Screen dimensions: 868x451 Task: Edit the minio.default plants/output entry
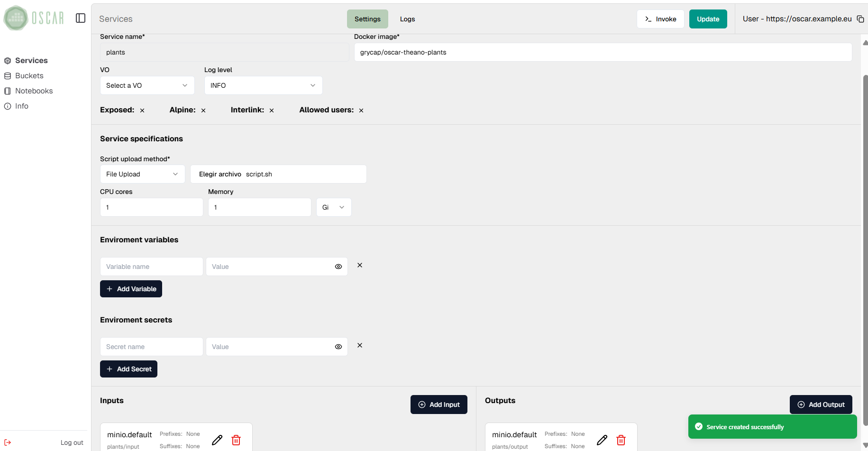(602, 440)
